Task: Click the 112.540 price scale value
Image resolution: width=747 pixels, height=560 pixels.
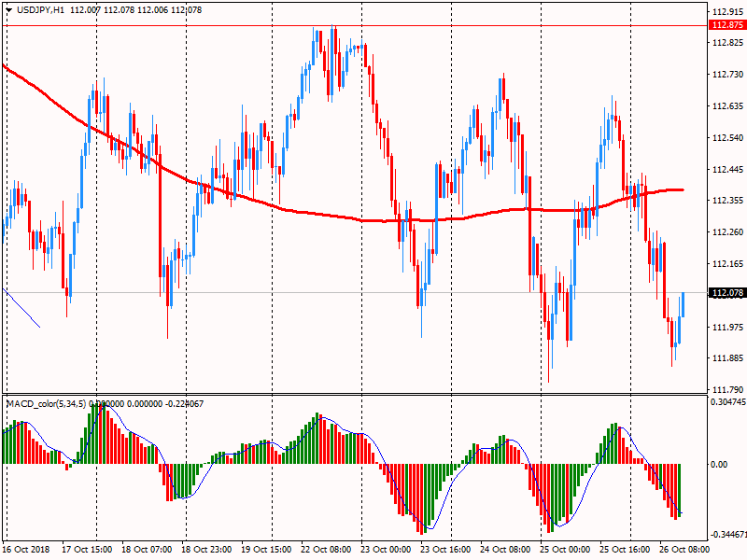Action: point(727,138)
